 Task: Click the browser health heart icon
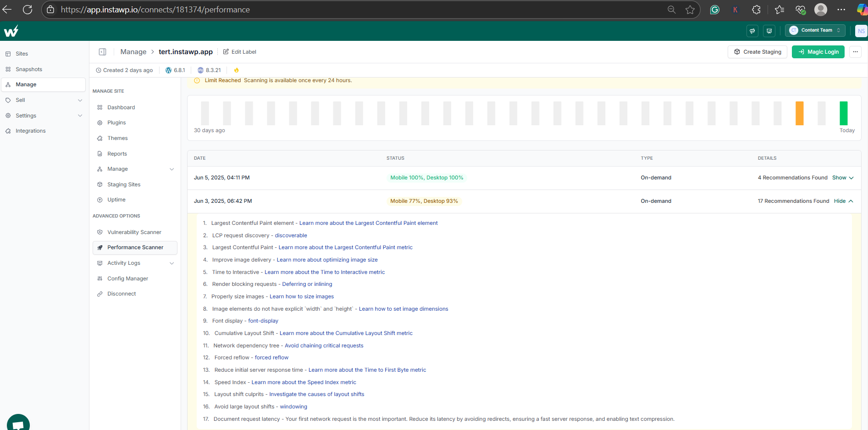pyautogui.click(x=800, y=10)
